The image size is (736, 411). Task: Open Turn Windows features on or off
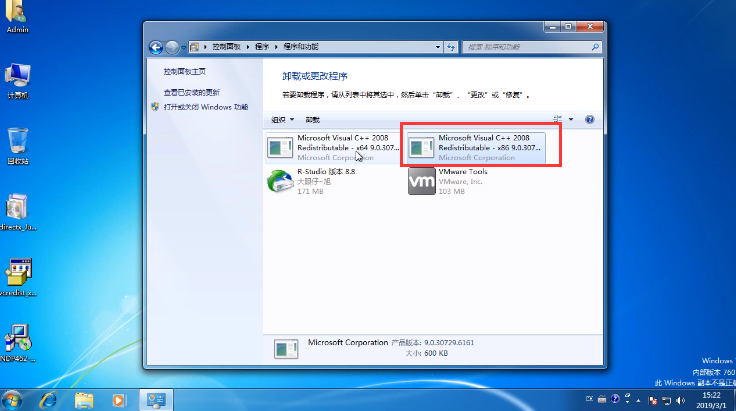coord(206,107)
